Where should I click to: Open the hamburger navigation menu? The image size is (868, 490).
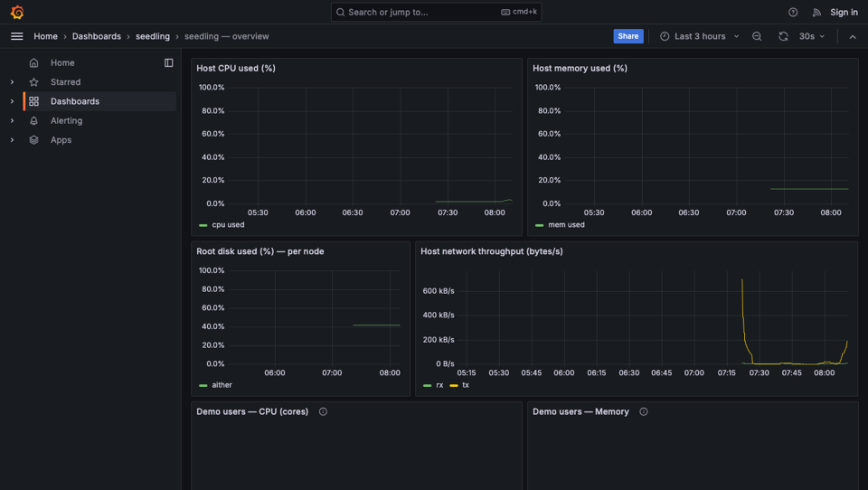[x=16, y=36]
